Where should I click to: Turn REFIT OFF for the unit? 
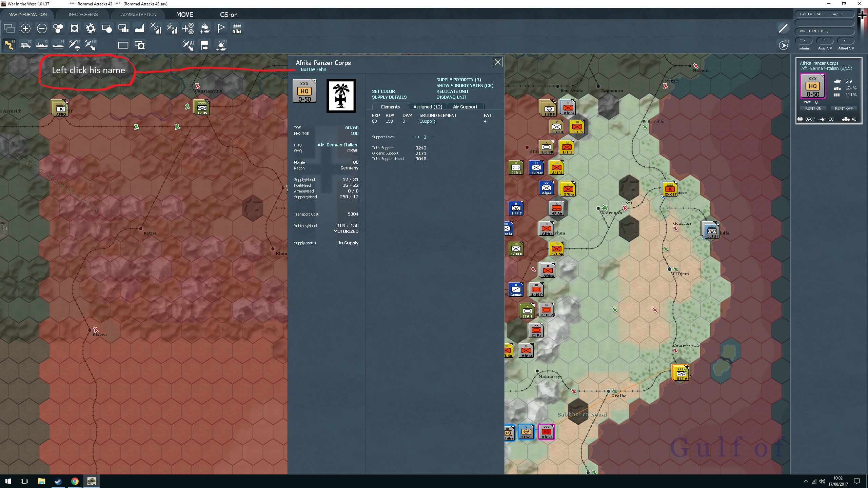pyautogui.click(x=844, y=108)
